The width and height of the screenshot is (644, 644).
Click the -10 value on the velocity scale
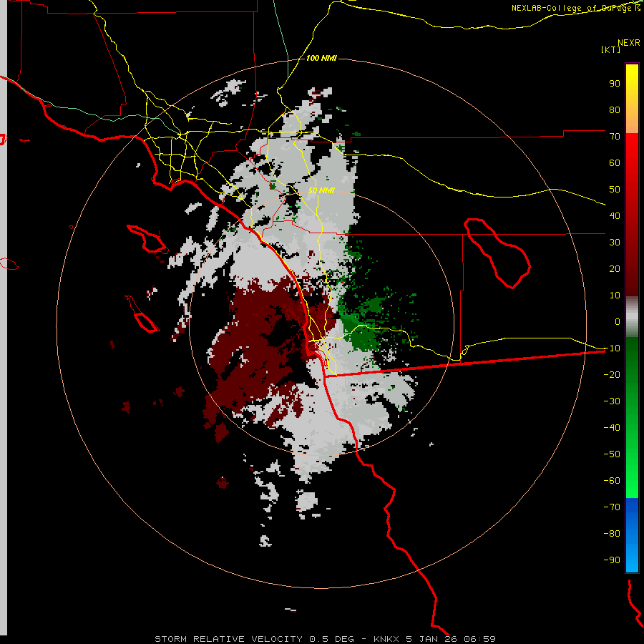tap(612, 348)
